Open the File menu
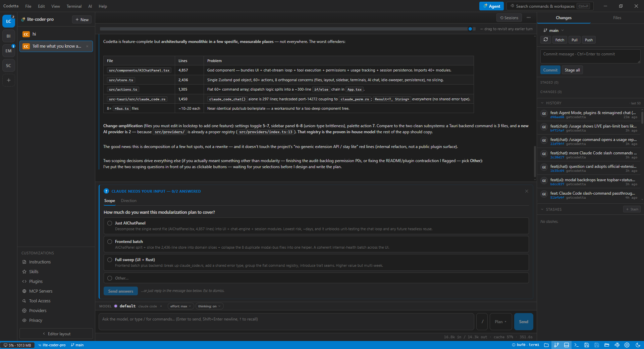The width and height of the screenshot is (644, 349). [x=28, y=6]
